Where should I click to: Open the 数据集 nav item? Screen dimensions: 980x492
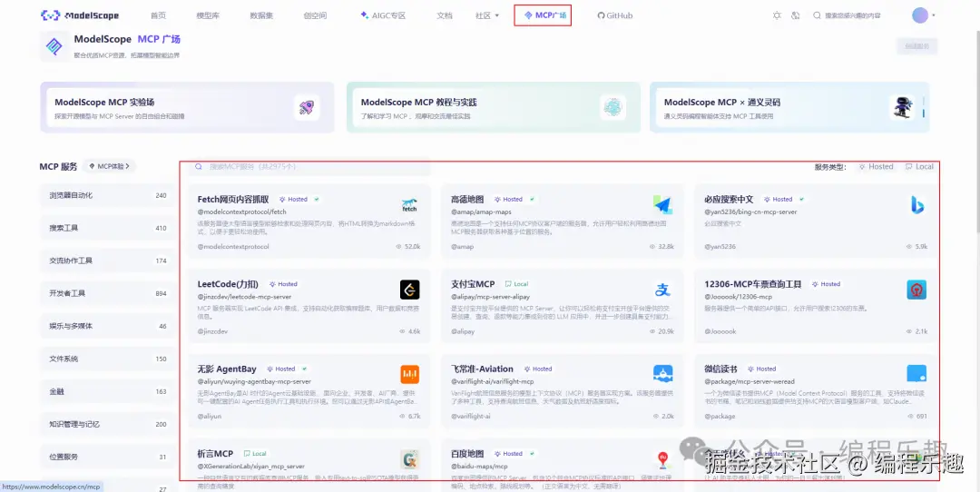261,15
